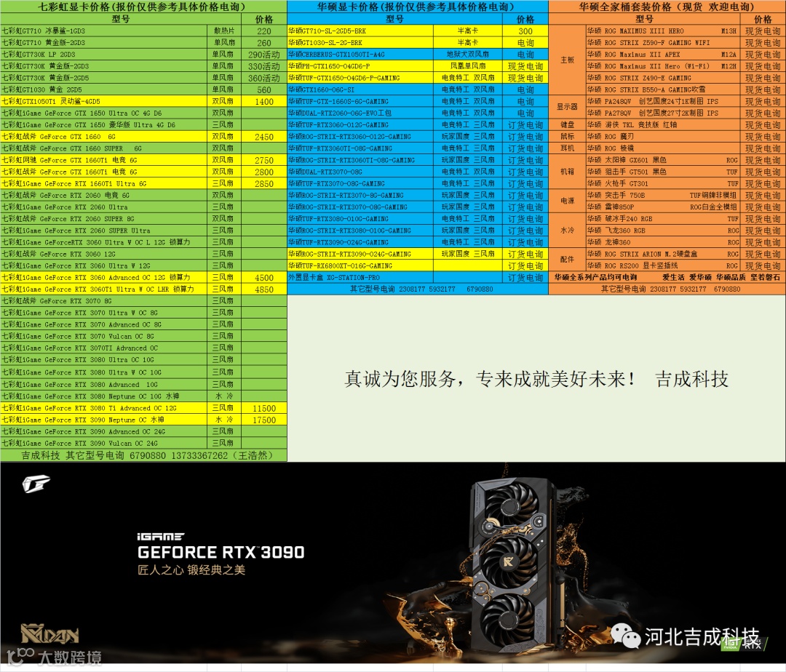Select the '七彩虹显卡价格' green table title
Viewport: 786px width, 672px height.
click(143, 7)
